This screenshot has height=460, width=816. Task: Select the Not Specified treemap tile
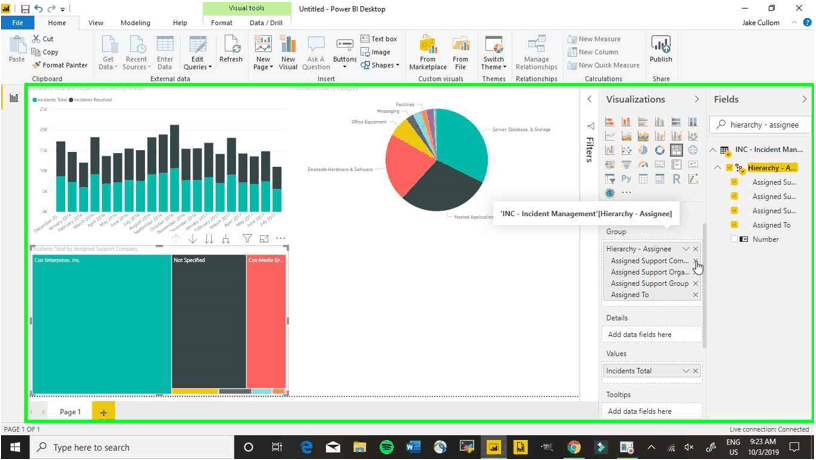click(209, 321)
